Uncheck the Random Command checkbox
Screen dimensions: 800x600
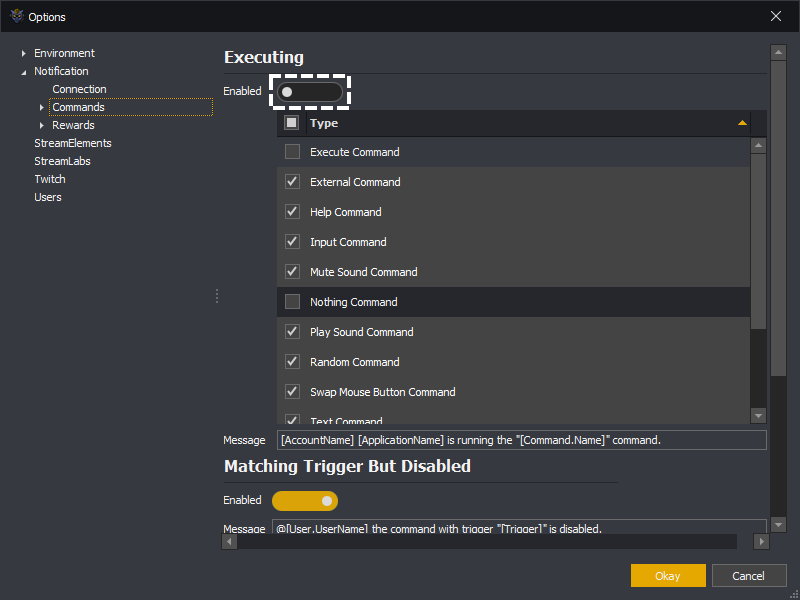[292, 362]
